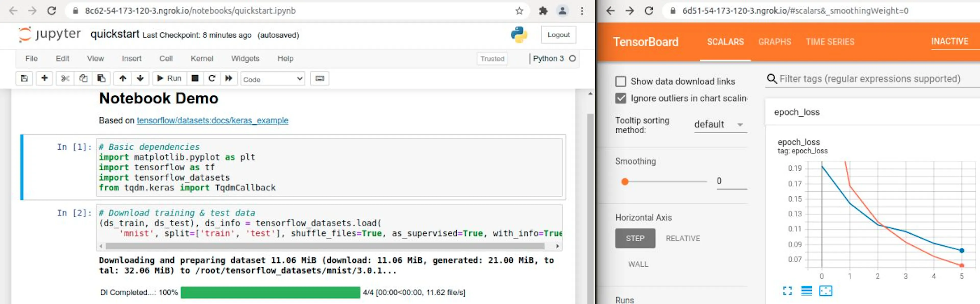The width and height of the screenshot is (980, 304).
Task: Select RELATIVE horizontal axis option
Action: point(682,239)
